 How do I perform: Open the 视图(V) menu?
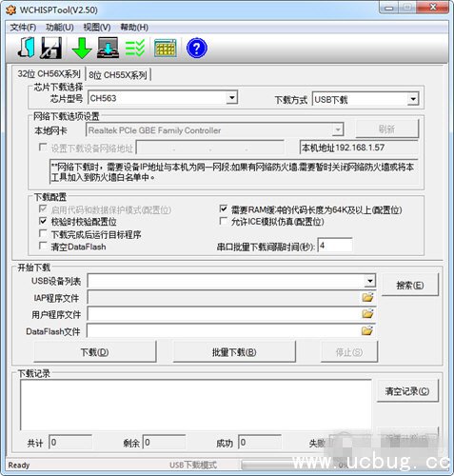[97, 28]
